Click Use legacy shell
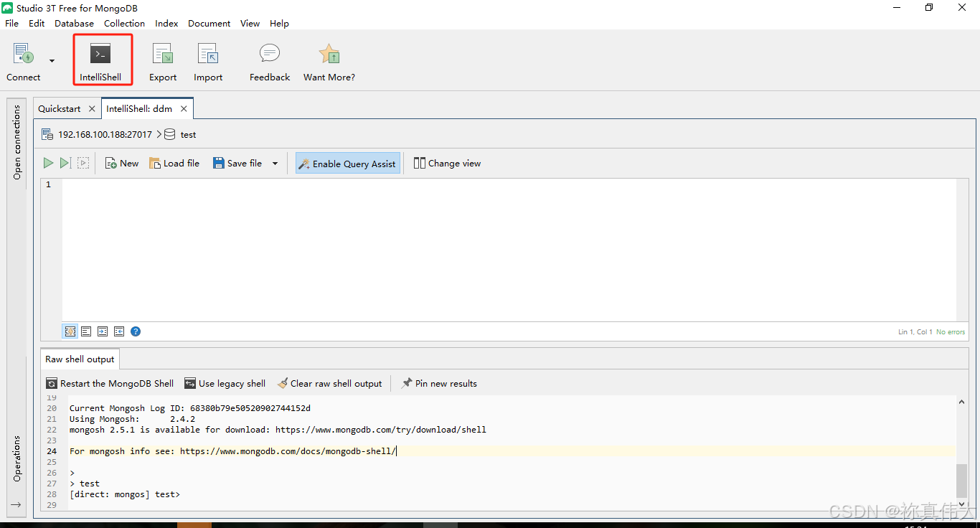 225,384
